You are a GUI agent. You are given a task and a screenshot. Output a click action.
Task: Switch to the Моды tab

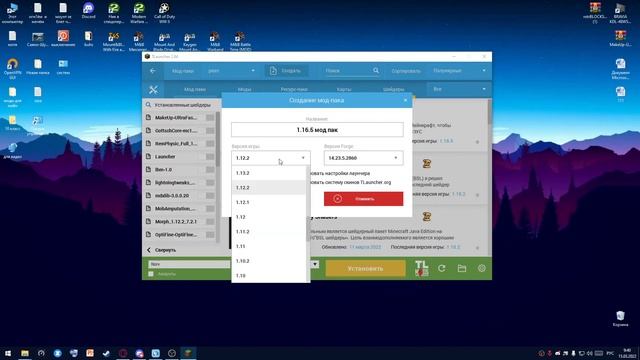(244, 89)
